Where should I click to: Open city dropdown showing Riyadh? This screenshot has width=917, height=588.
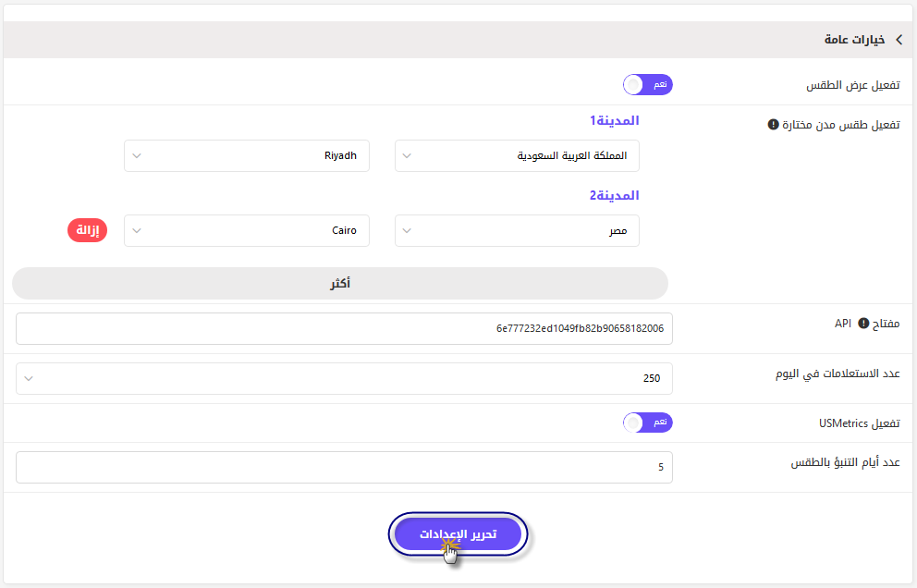[247, 155]
